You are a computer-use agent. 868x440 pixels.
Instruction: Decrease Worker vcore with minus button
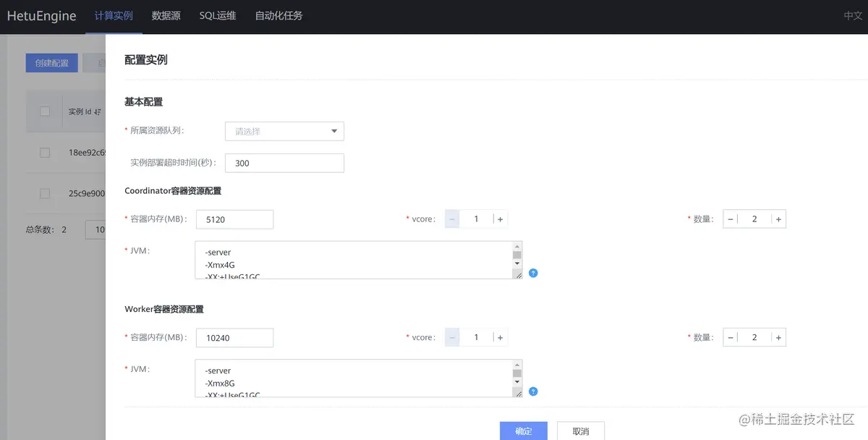(452, 337)
